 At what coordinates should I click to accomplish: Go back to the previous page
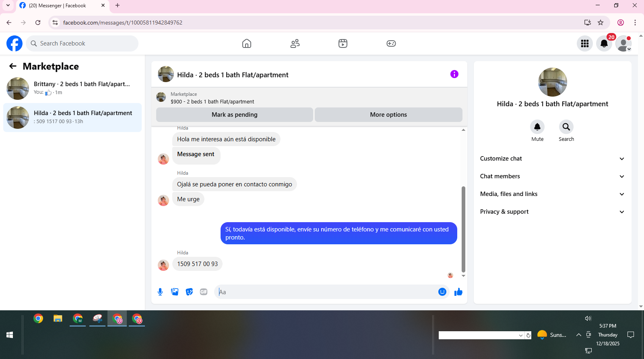tap(9, 23)
